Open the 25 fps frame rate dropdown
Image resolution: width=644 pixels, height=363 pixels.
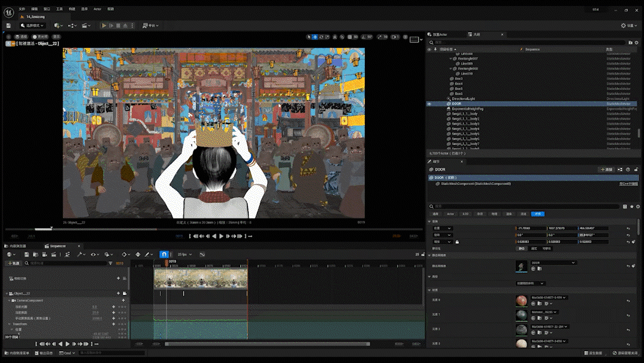[184, 254]
